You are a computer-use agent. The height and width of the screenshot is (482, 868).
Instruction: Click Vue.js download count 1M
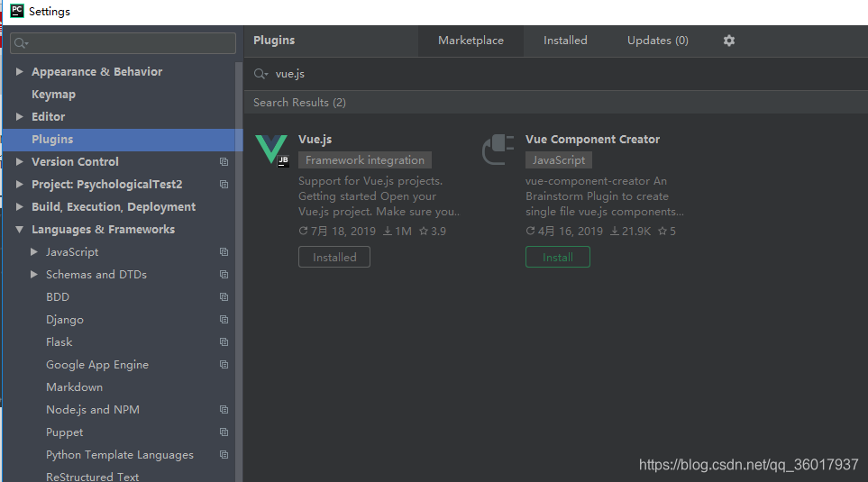coord(397,232)
